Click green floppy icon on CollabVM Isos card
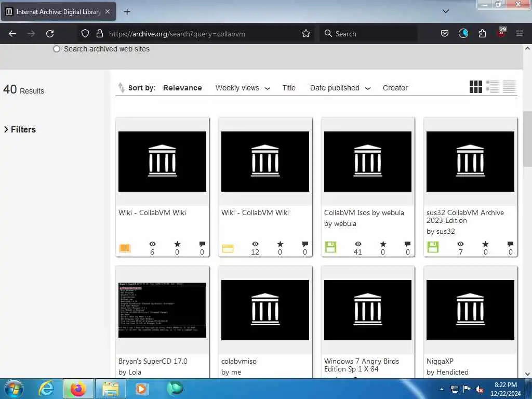532x399 pixels. 330,247
